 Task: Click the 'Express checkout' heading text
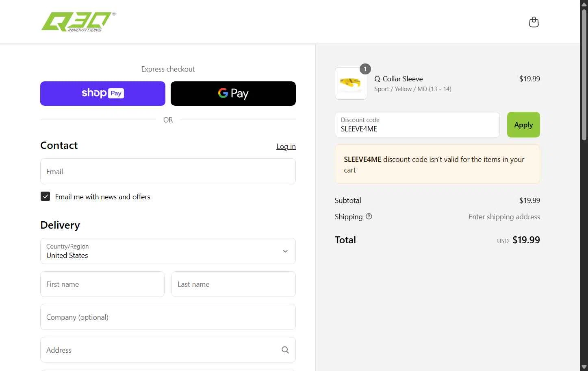click(x=168, y=69)
